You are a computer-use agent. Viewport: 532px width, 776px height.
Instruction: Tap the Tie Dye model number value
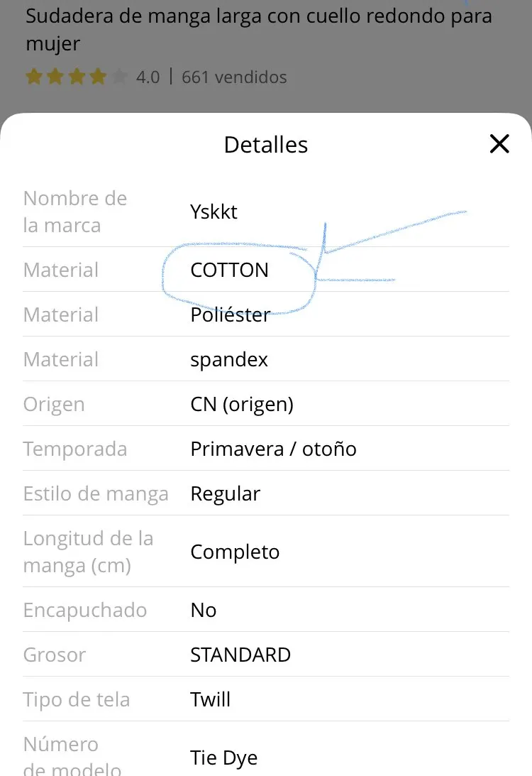(x=224, y=758)
